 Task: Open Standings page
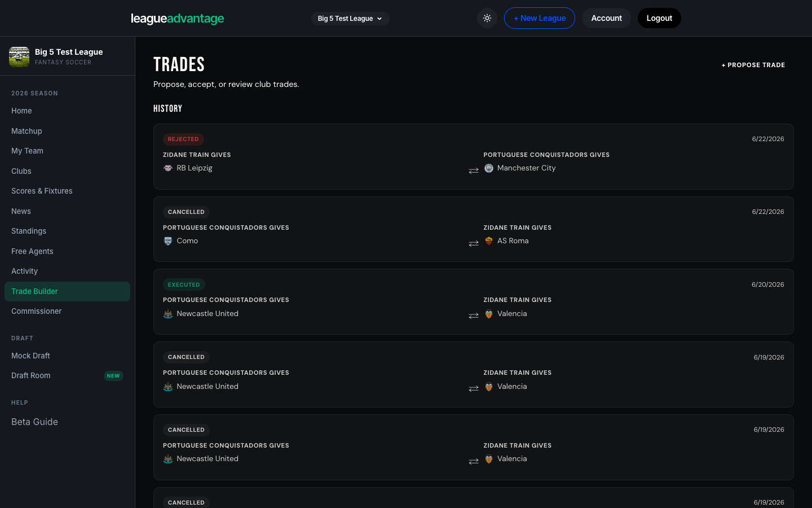tap(67, 231)
